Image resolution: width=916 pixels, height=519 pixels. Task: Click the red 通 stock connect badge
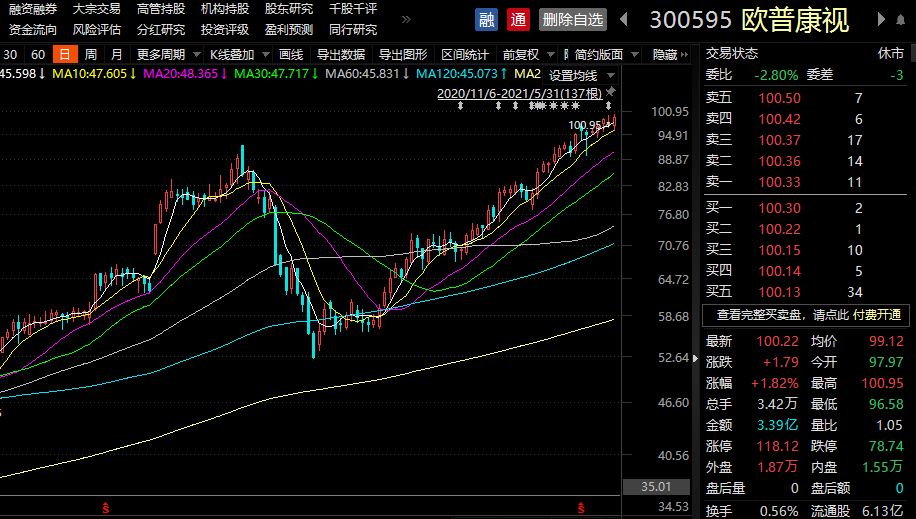pyautogui.click(x=518, y=20)
